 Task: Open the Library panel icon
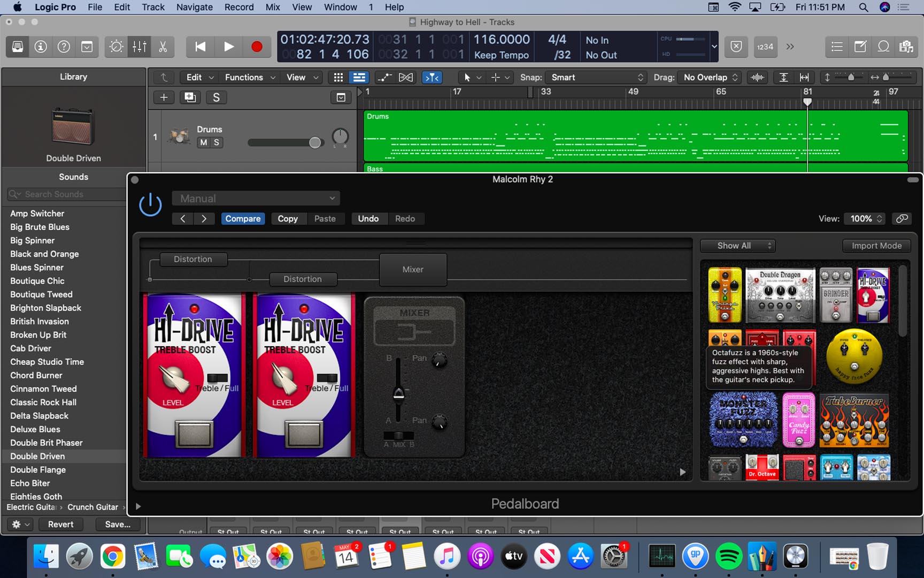tap(18, 47)
